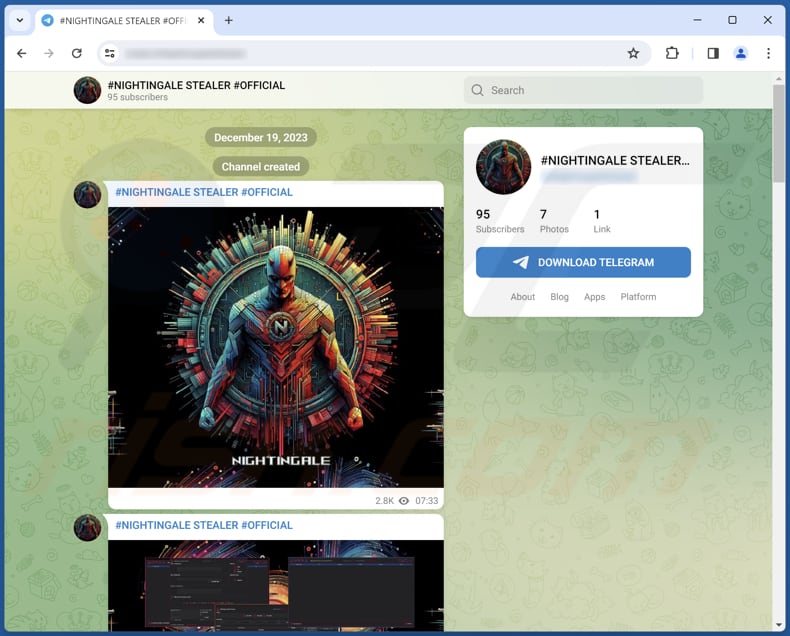Click channel name in info card
The image size is (790, 636).
(615, 160)
